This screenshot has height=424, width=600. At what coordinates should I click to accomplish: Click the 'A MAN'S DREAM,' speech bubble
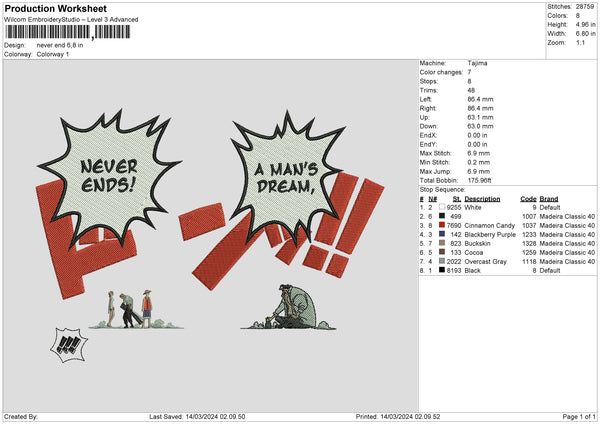click(x=287, y=176)
